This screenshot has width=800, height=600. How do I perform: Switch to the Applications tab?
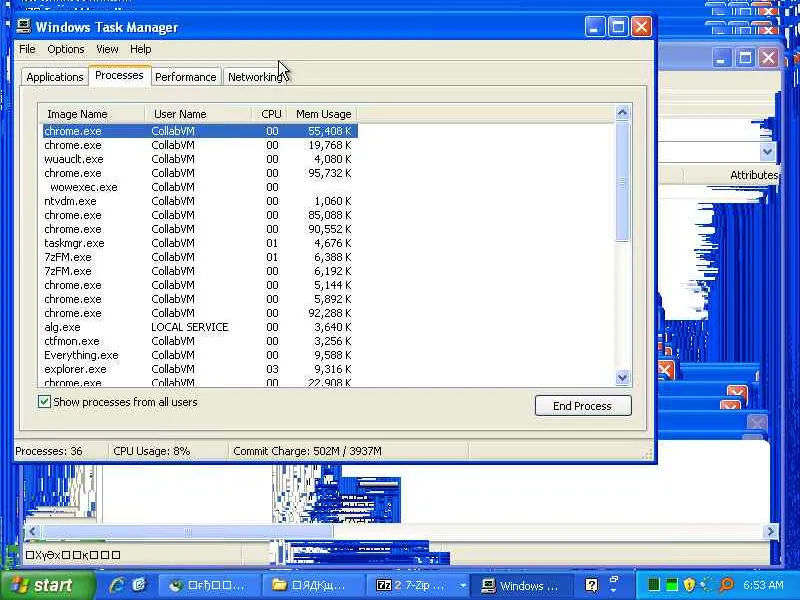pyautogui.click(x=55, y=77)
